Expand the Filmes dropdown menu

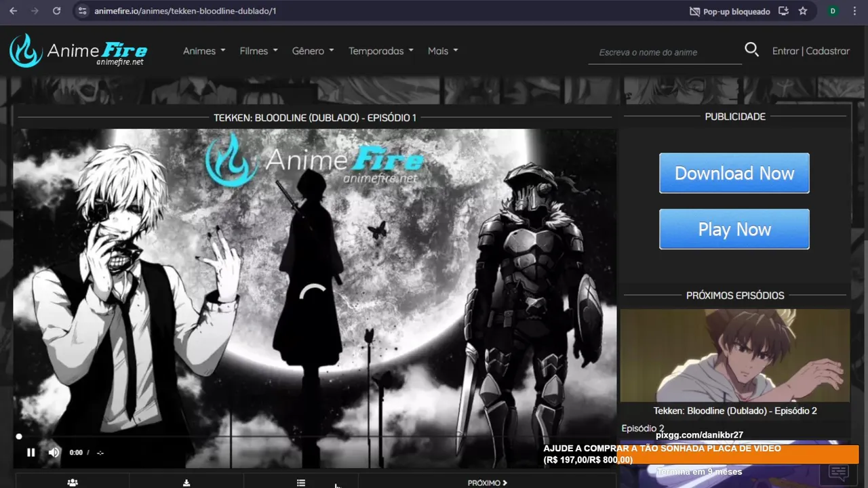pyautogui.click(x=258, y=51)
